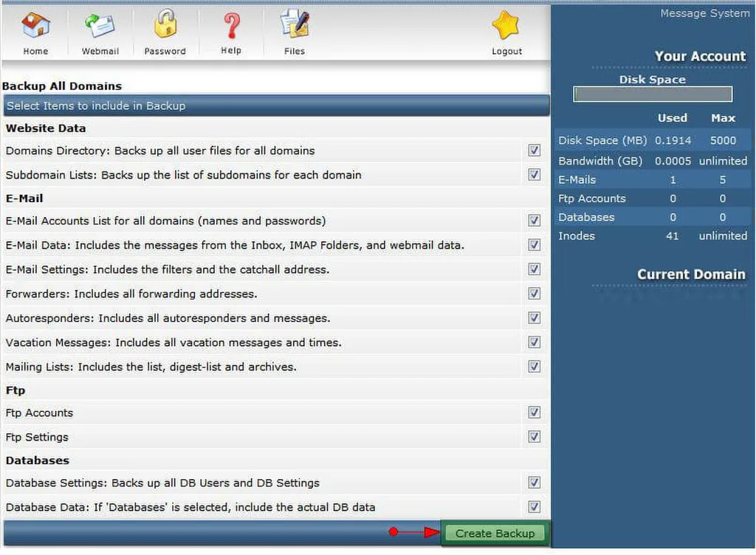Image resolution: width=756 pixels, height=555 pixels.
Task: Click the Backup All Domains heading
Action: [x=62, y=86]
